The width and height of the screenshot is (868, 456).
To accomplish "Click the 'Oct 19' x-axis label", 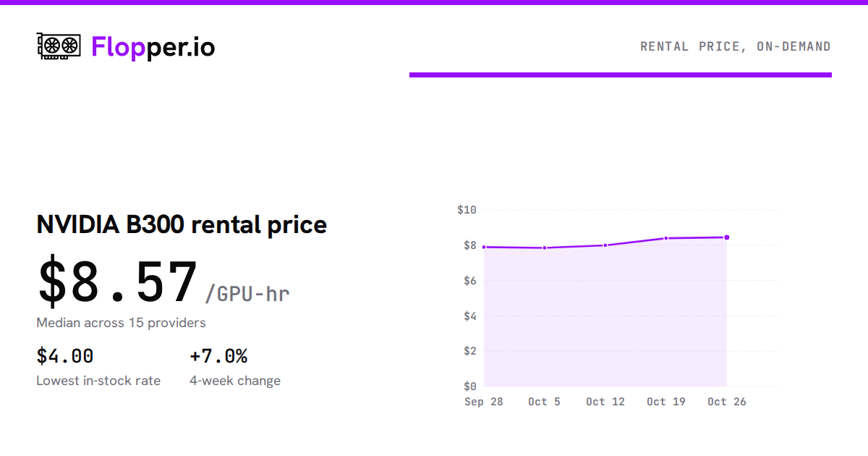I will [666, 402].
